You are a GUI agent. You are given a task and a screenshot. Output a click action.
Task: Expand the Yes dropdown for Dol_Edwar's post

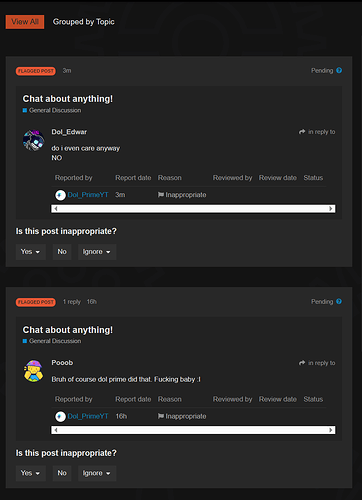(x=31, y=252)
